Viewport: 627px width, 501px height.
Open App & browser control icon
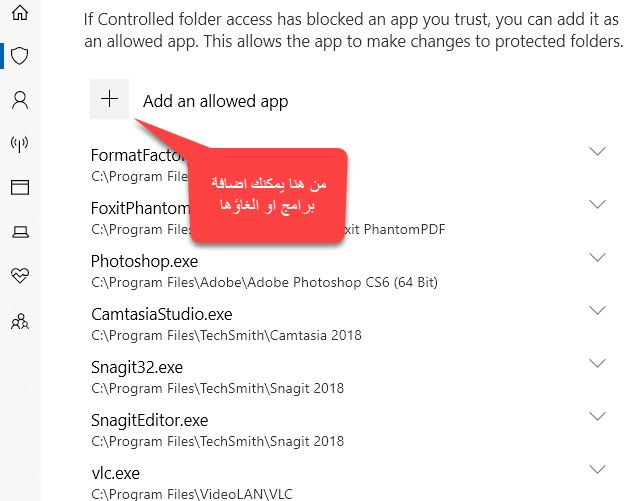(19, 188)
